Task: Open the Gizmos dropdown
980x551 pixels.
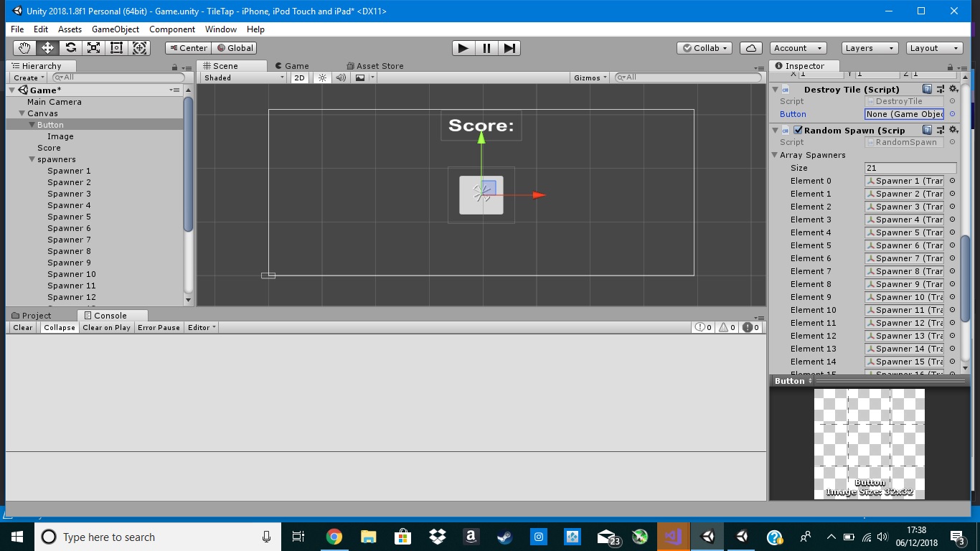Action: click(x=590, y=77)
